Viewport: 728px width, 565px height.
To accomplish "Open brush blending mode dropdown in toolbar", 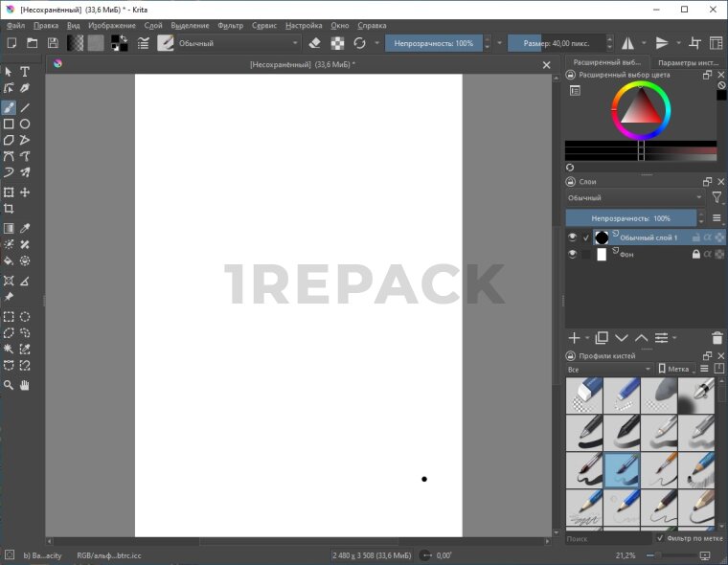I will (x=238, y=43).
